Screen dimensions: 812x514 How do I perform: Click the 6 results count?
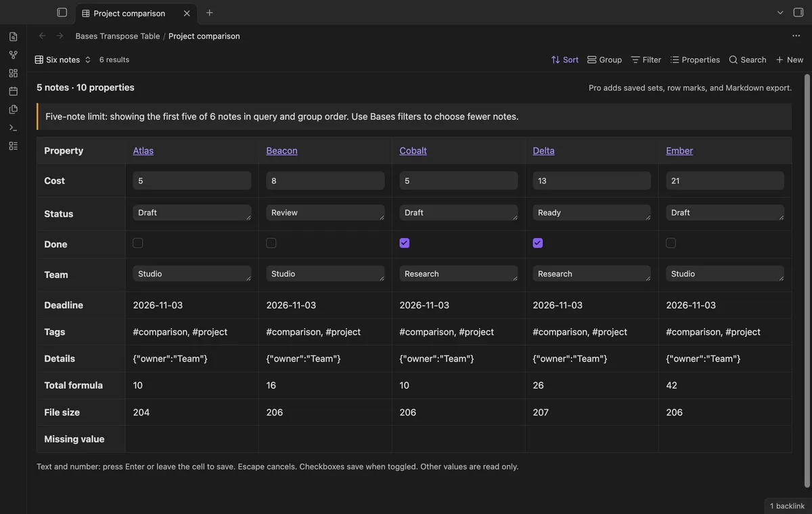[x=114, y=60]
